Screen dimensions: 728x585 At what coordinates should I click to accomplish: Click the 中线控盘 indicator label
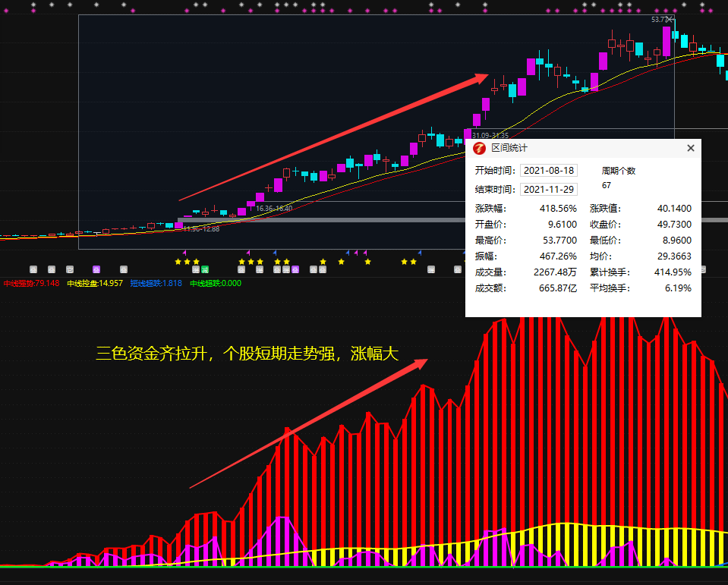pos(95,283)
